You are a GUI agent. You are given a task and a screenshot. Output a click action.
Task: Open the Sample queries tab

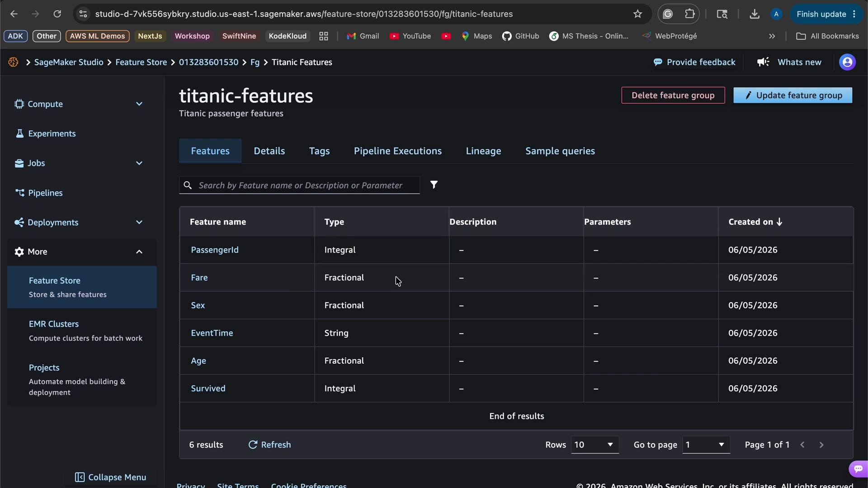tap(560, 151)
